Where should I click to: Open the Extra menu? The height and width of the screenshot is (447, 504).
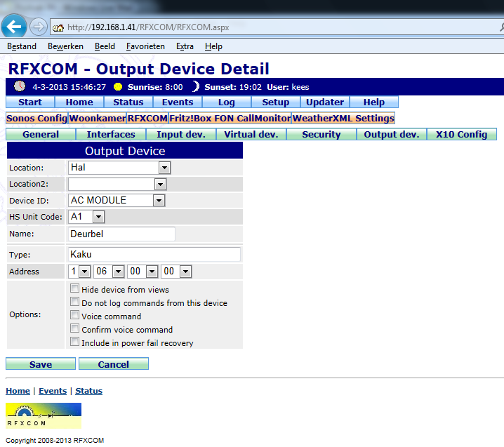(185, 46)
